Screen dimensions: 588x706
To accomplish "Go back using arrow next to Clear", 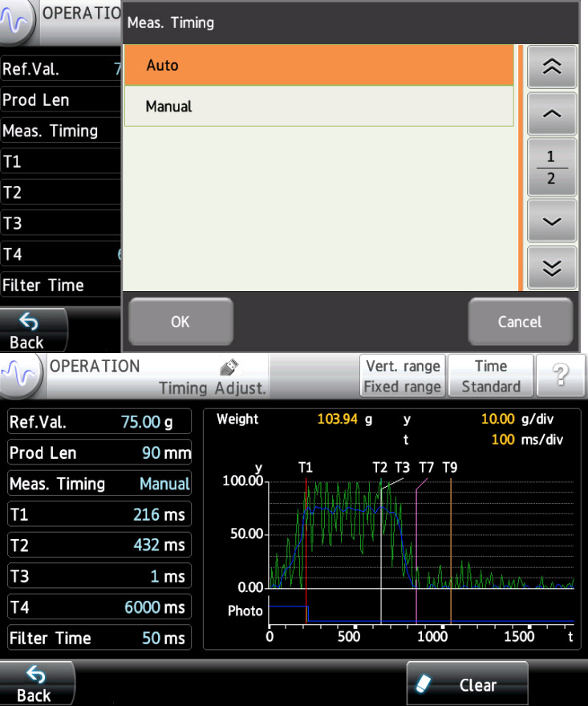I will [34, 684].
